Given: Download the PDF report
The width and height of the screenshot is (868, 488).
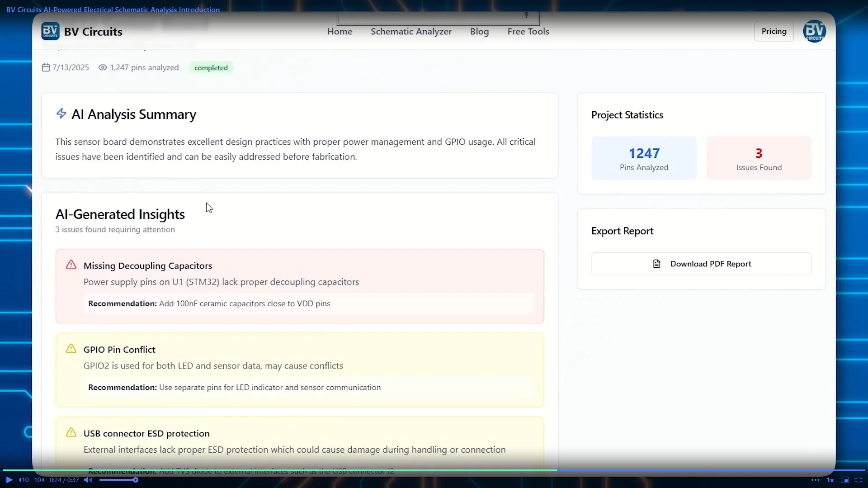Looking at the screenshot, I should 701,264.
